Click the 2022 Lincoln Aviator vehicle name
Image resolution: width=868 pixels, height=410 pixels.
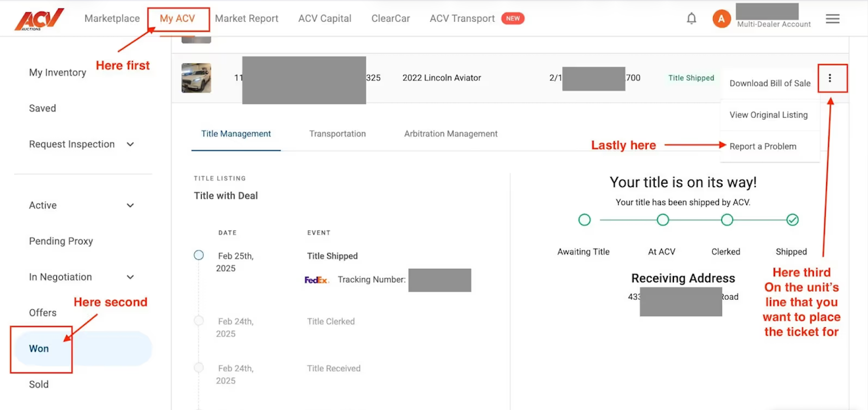coord(442,78)
